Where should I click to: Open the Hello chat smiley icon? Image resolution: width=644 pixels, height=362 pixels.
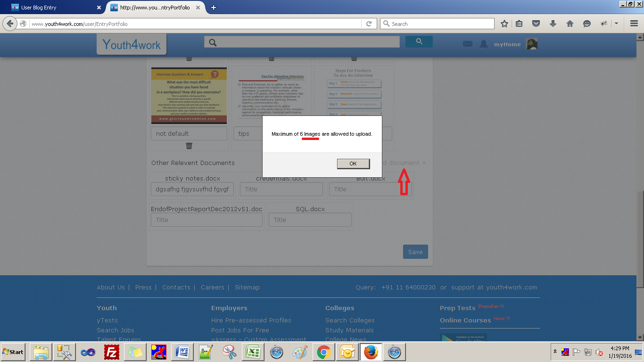(587, 24)
